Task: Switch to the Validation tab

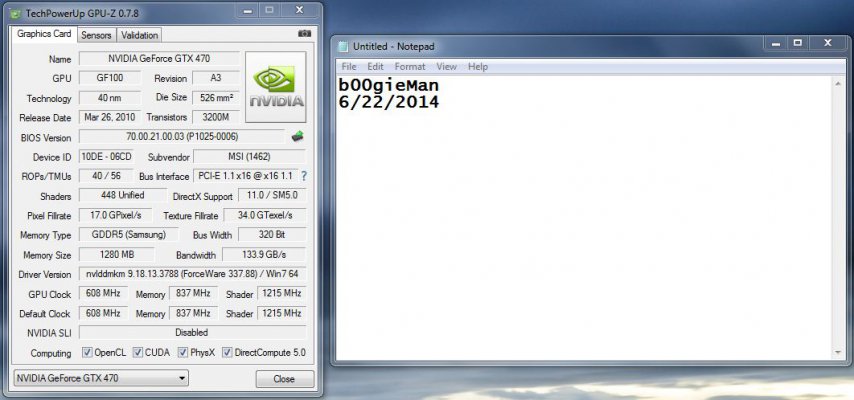Action: (139, 35)
